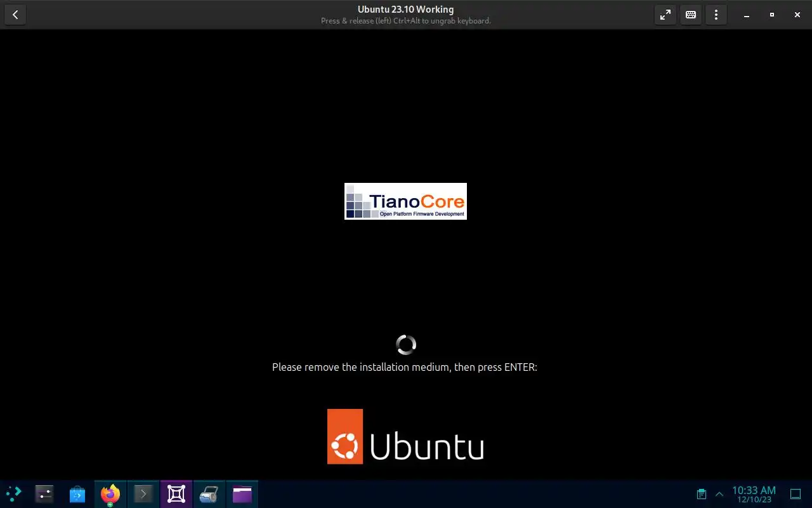Open the Konsole terminal taskbar icon
Viewport: 812px width, 508px height.
pos(143,494)
